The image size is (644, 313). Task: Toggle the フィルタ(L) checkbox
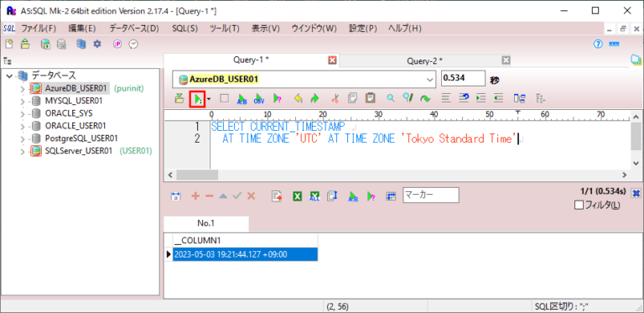[579, 206]
